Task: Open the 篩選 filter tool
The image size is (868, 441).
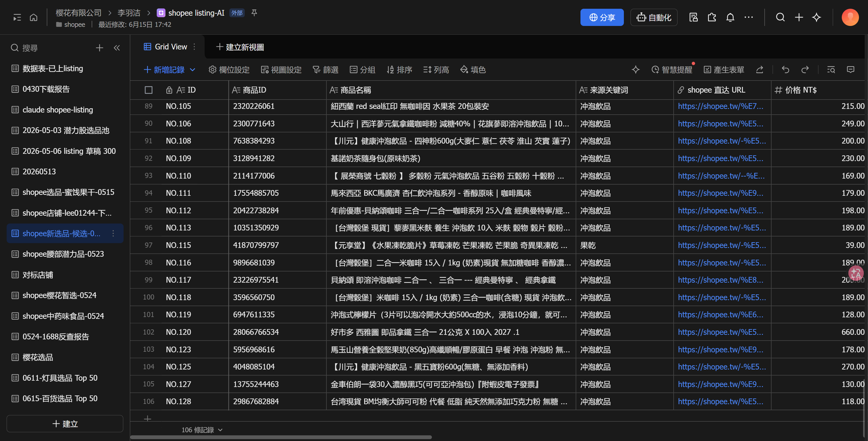Action: pos(325,70)
